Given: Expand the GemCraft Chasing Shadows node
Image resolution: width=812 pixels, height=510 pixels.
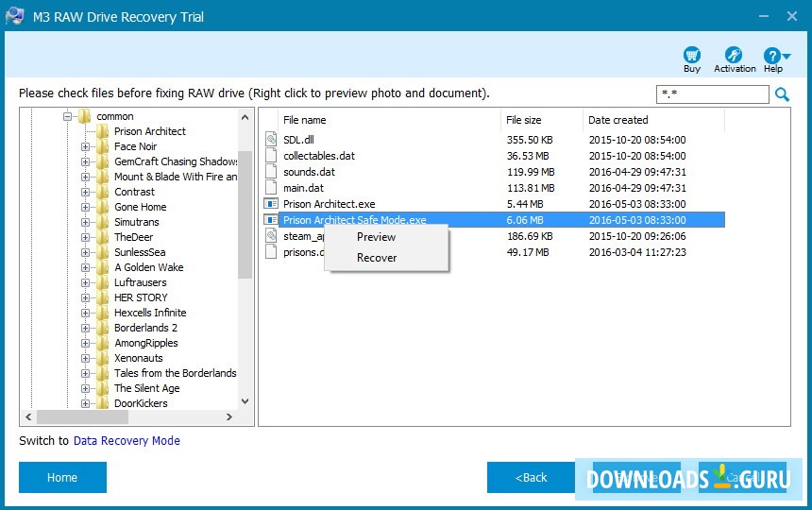Looking at the screenshot, I should point(85,161).
